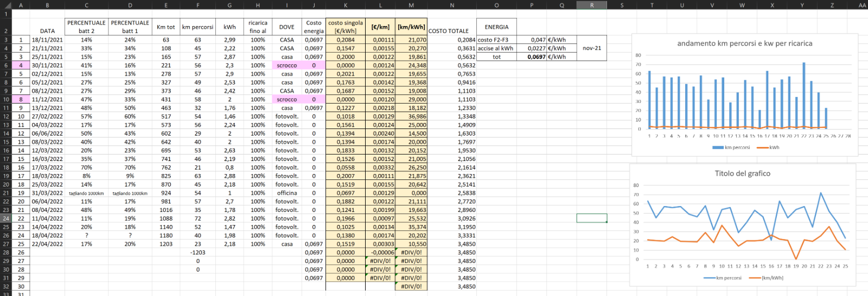The image size is (868, 296).
Task: Select the cell containing -1203
Action: pyautogui.click(x=197, y=253)
